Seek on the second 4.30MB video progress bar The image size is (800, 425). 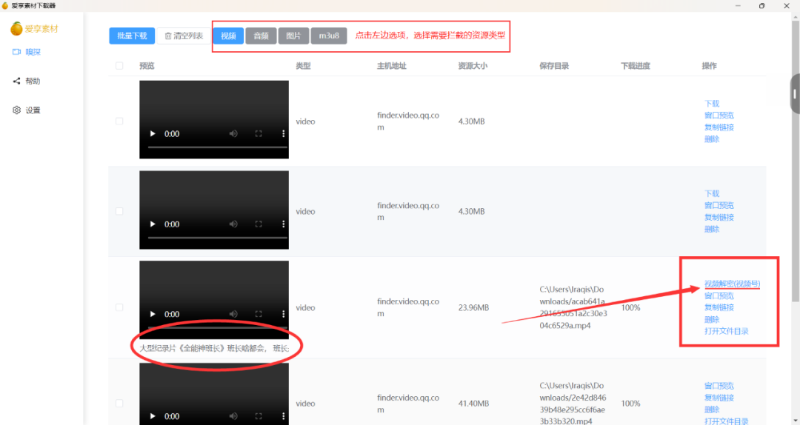coord(217,238)
